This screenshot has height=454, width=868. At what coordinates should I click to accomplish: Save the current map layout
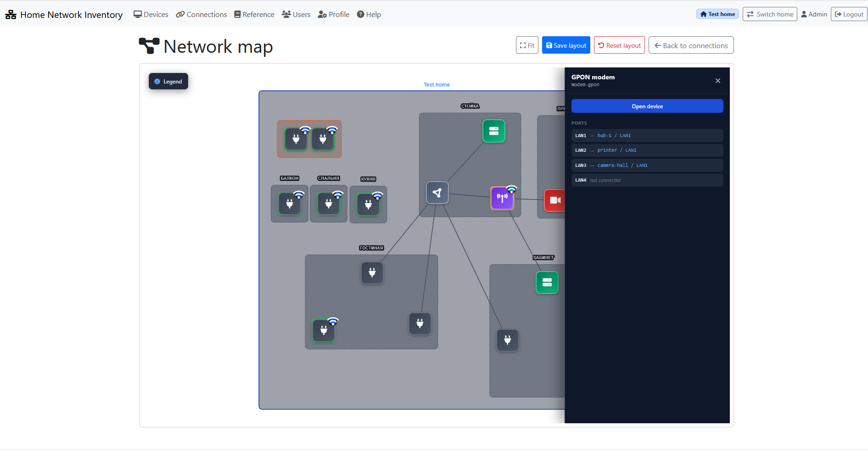566,45
